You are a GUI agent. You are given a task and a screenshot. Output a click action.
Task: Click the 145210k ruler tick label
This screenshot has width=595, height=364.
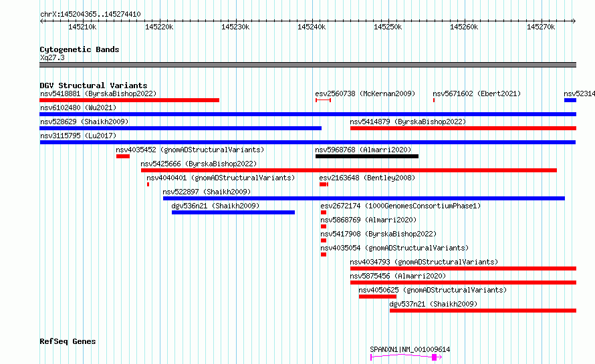click(x=82, y=27)
